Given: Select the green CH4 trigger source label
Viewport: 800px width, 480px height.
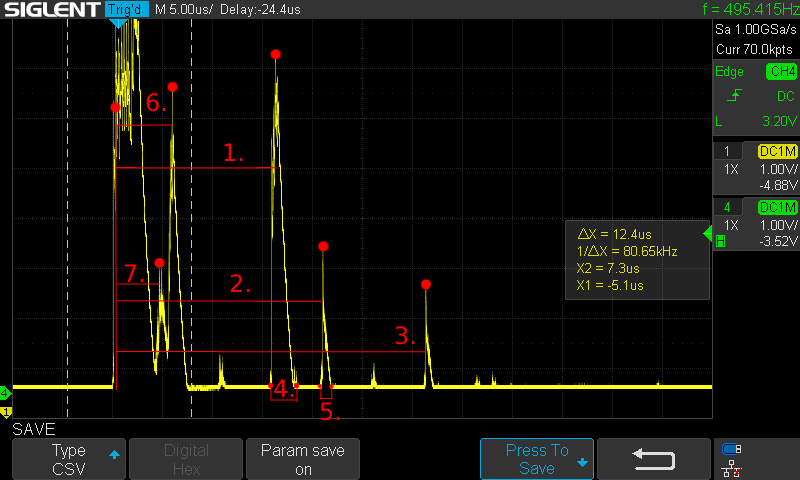Looking at the screenshot, I should [x=781, y=71].
